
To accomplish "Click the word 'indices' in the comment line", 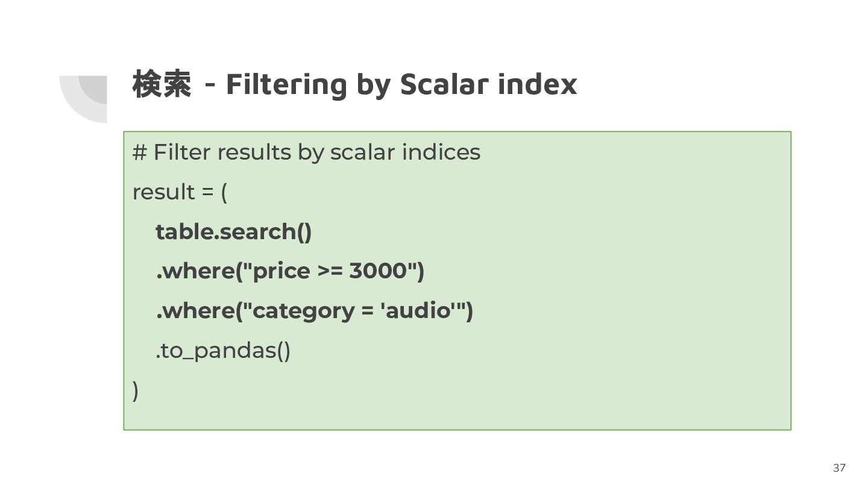I will coord(441,152).
